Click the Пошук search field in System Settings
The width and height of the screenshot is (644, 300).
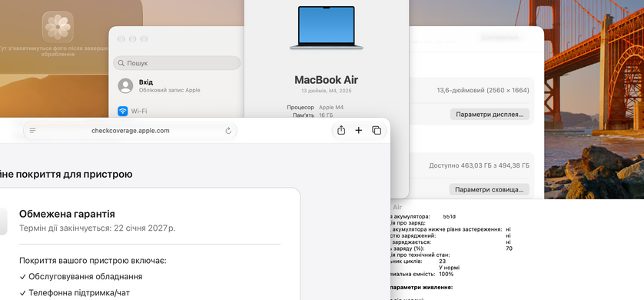point(177,63)
